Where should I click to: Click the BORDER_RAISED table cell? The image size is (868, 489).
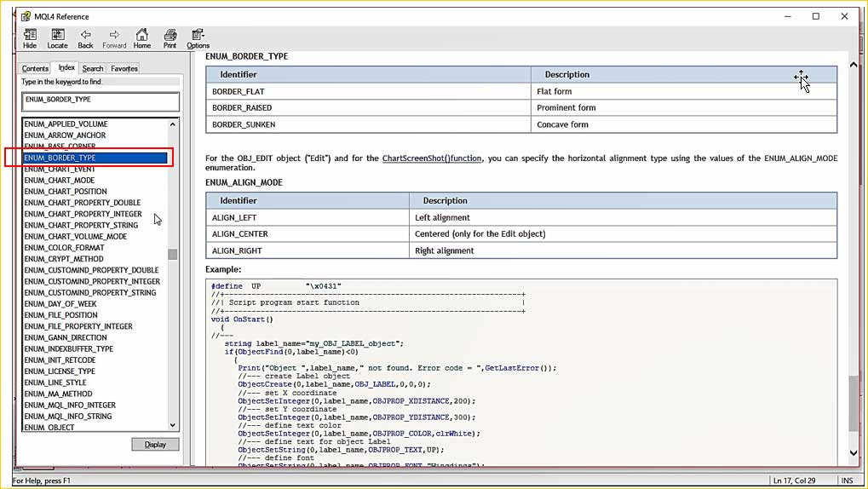368,108
